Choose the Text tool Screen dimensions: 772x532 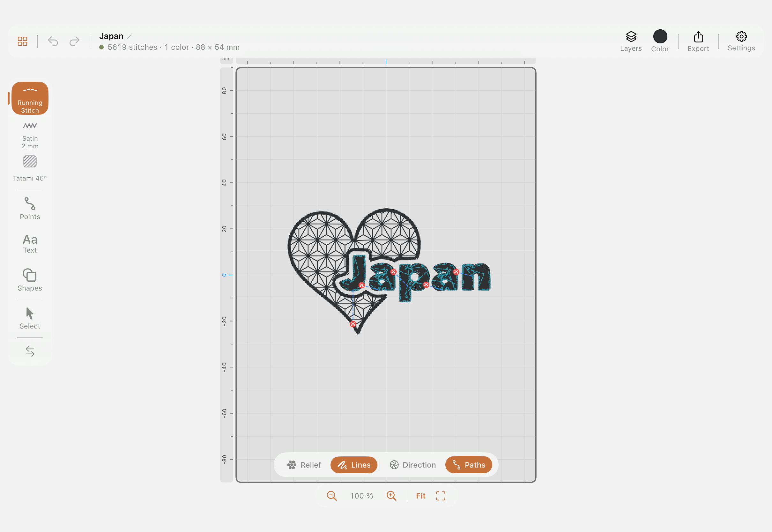pos(30,244)
